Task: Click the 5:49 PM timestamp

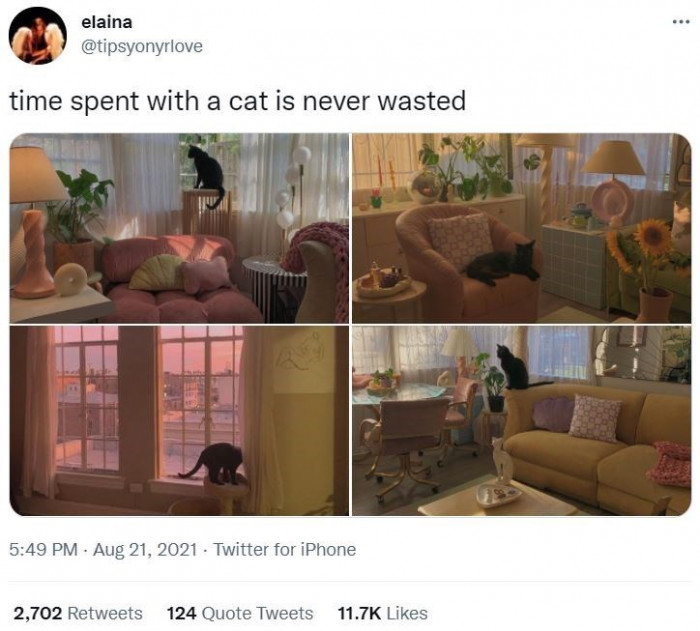Action: (x=43, y=549)
